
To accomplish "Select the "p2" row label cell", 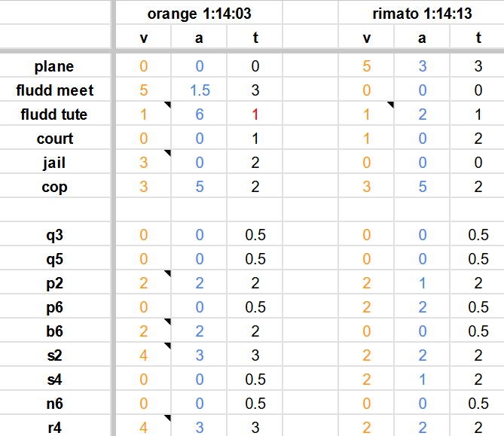I will pyautogui.click(x=55, y=283).
